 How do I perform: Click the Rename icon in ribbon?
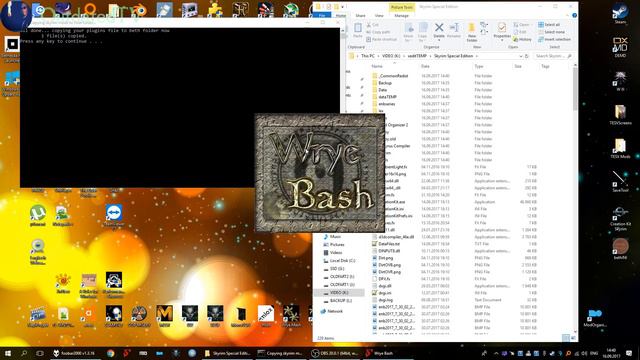point(454,29)
